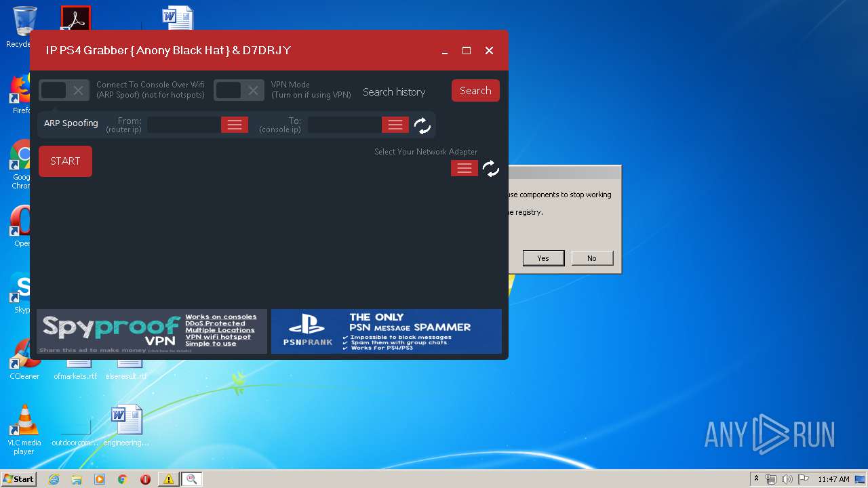Switch to IP grabber taskbar item

(191, 479)
